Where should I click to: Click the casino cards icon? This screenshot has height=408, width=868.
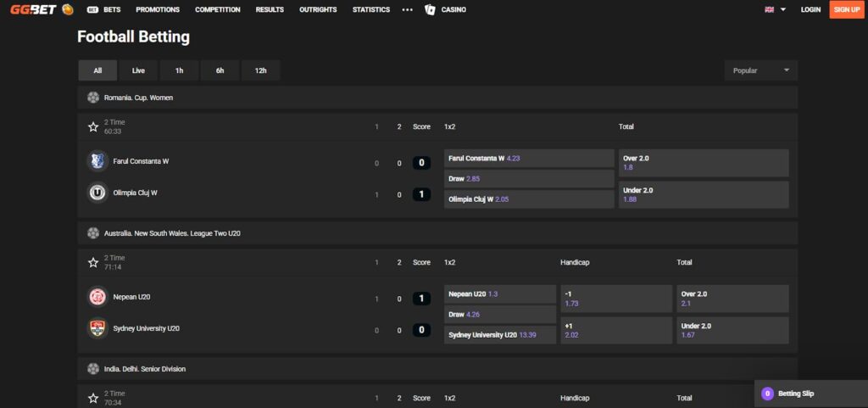(430, 9)
